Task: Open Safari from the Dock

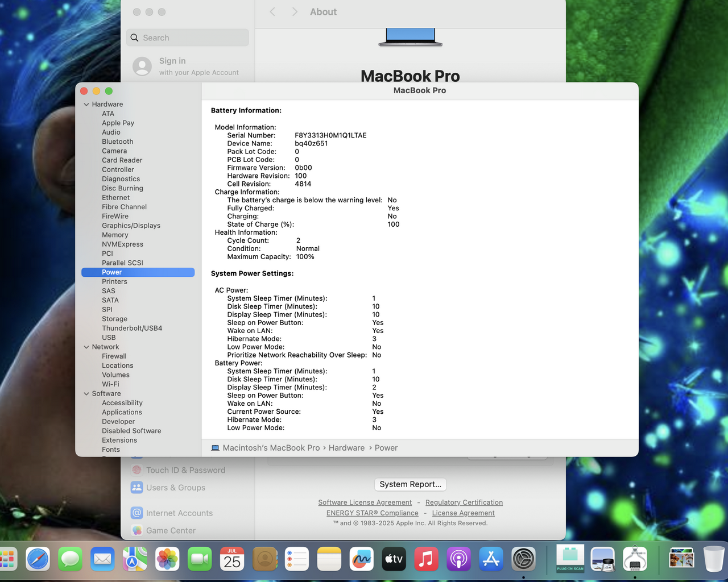Action: 38,559
